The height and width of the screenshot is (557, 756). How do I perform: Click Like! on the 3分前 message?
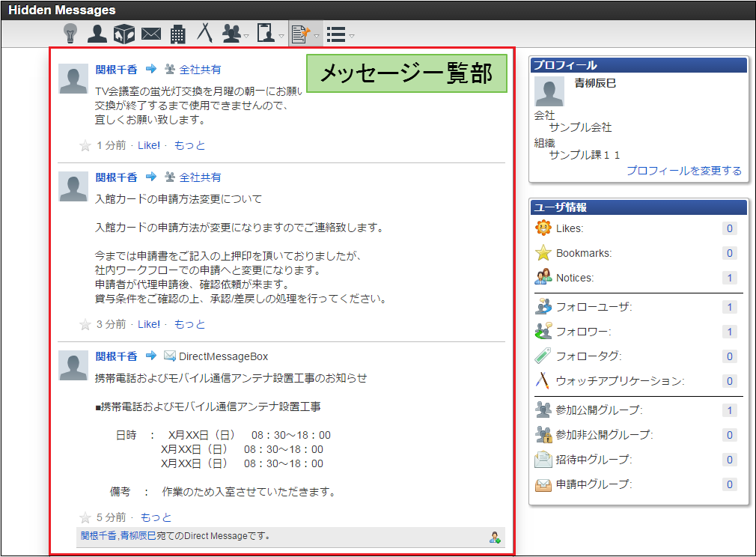(x=149, y=325)
